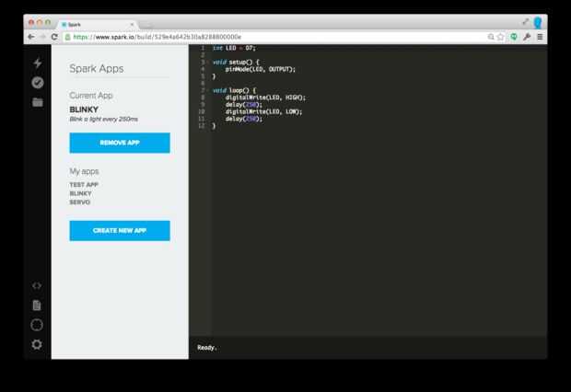Open the Docs document icon
The width and height of the screenshot is (571, 392).
[37, 306]
